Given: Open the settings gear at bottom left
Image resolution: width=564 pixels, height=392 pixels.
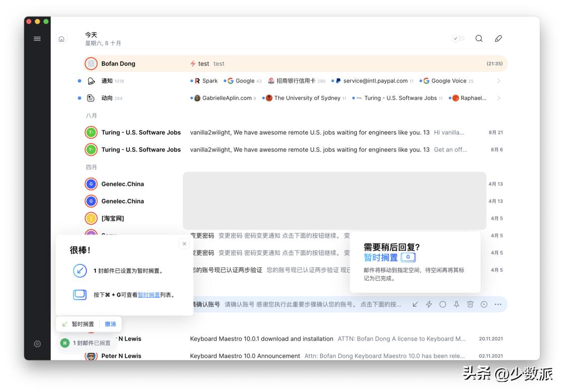Looking at the screenshot, I should [37, 344].
